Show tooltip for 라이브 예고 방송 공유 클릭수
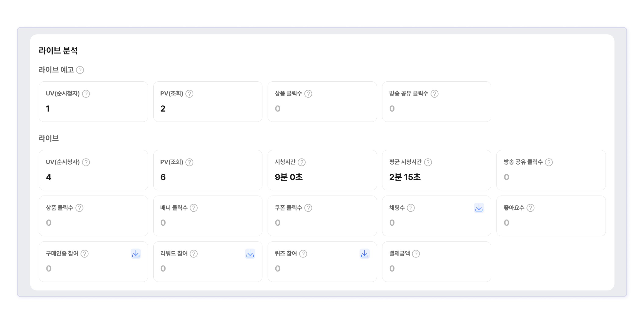This screenshot has height=324, width=644. (434, 94)
